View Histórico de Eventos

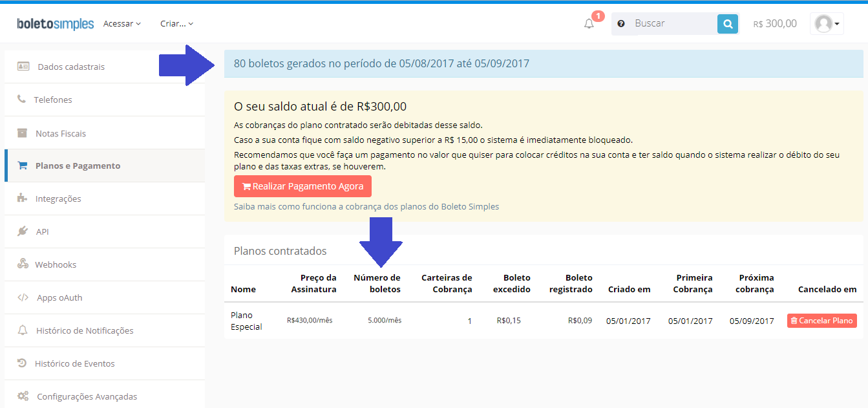pyautogui.click(x=104, y=363)
